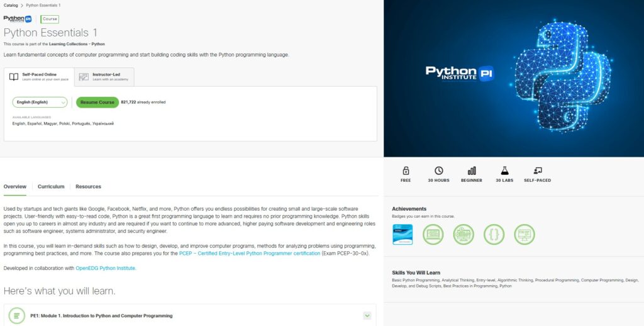Click the Course tag label
Image resolution: width=644 pixels, height=326 pixels.
tap(50, 19)
